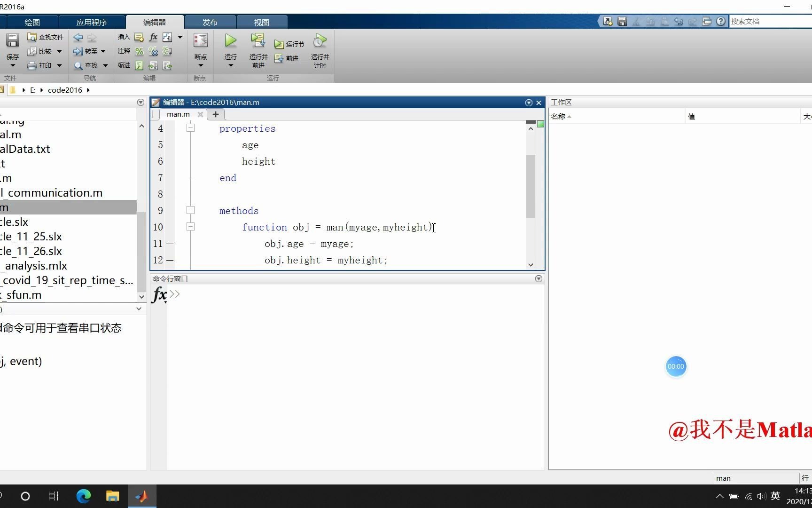Open the Print (打印) dropdown arrow

pos(59,65)
